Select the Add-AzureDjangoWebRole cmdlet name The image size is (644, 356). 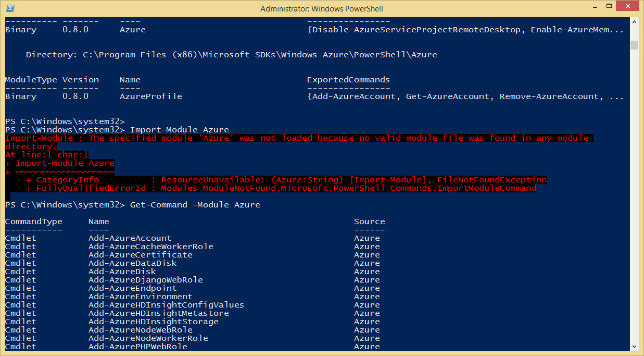click(x=146, y=280)
